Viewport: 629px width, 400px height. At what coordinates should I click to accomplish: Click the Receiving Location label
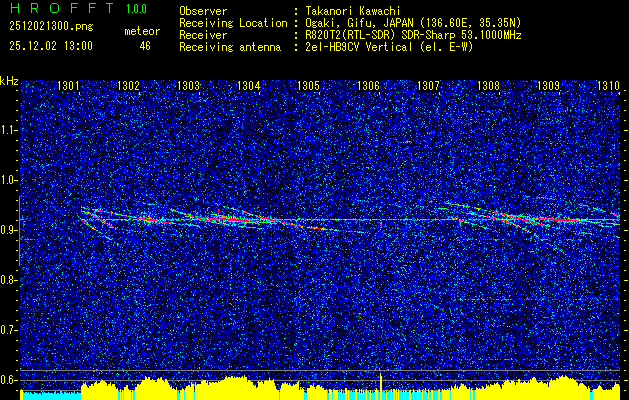point(233,23)
